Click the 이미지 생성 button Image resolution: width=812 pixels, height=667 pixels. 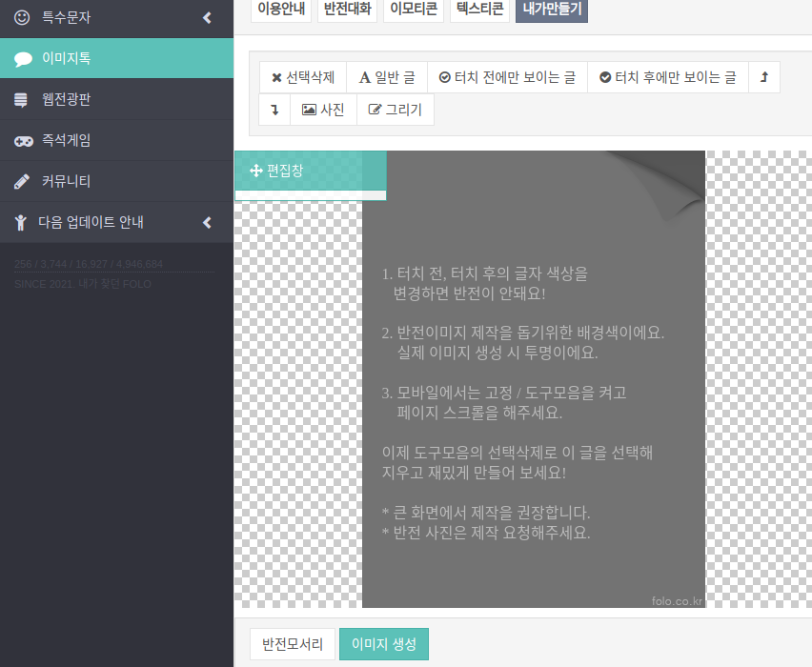[x=384, y=644]
